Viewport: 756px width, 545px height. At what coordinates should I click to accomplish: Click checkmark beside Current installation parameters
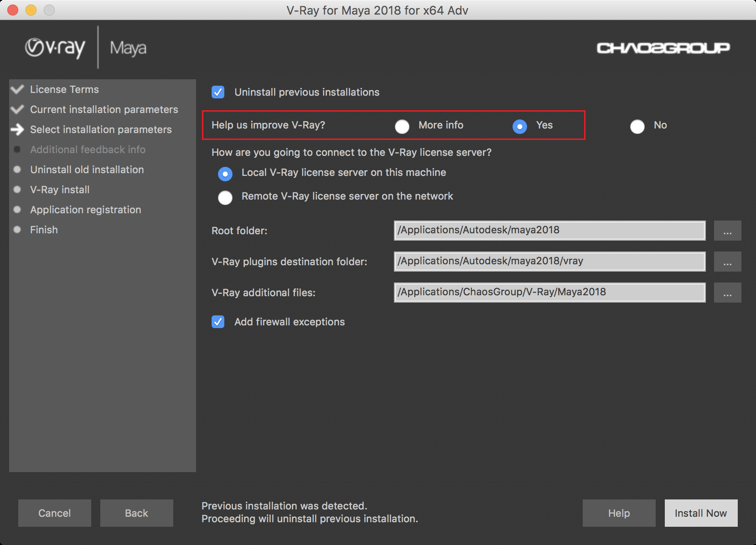[x=17, y=109]
